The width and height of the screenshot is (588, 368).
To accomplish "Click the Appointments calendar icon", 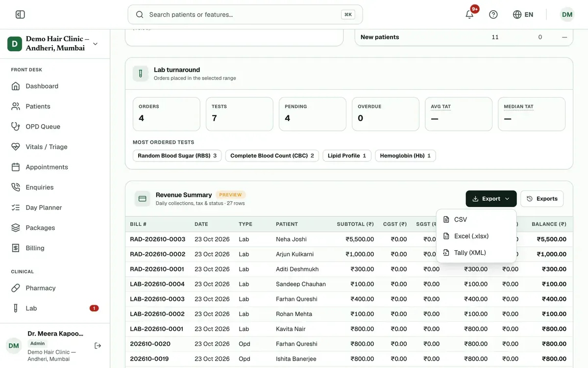I will point(16,167).
